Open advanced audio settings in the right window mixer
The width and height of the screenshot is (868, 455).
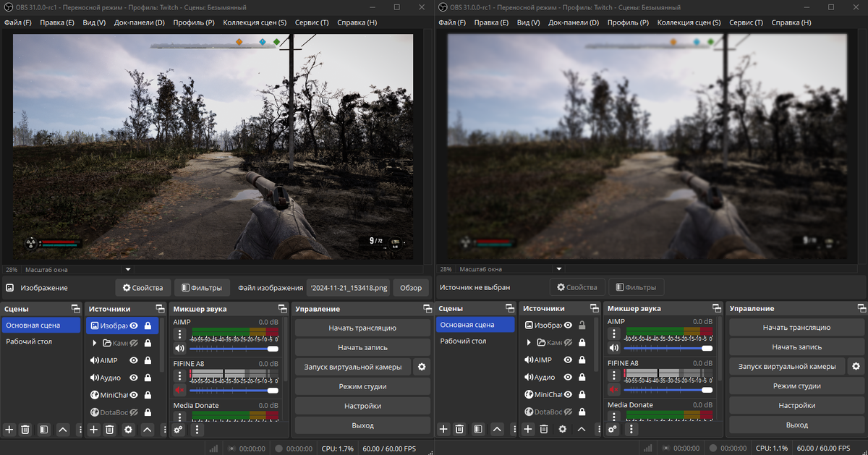click(613, 429)
